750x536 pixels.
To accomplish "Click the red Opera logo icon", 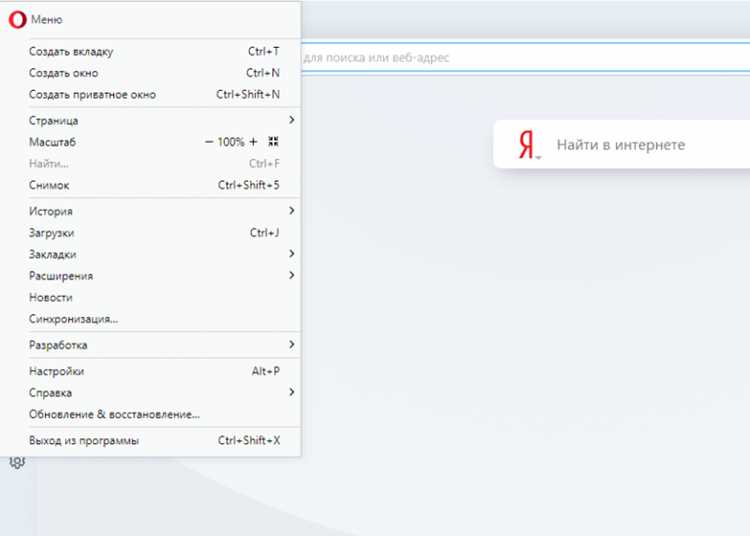I will point(17,20).
